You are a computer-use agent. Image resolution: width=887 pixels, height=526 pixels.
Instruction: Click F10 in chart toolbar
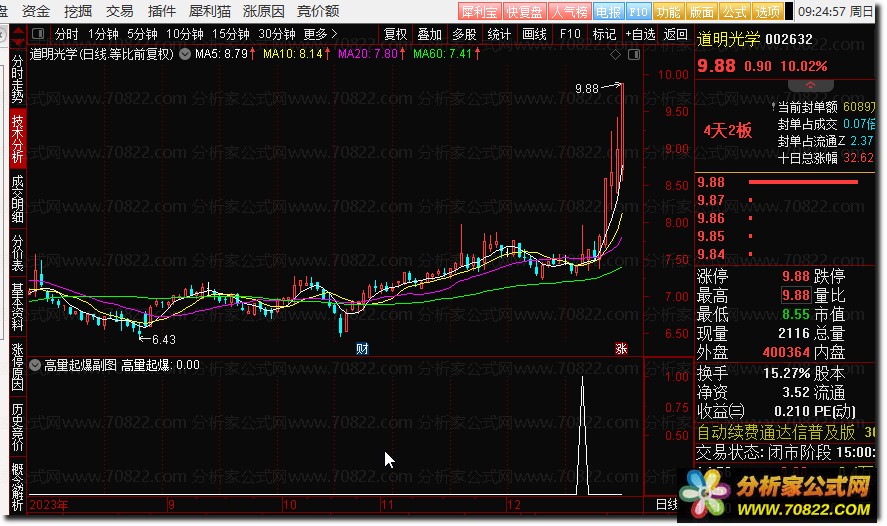tap(570, 34)
